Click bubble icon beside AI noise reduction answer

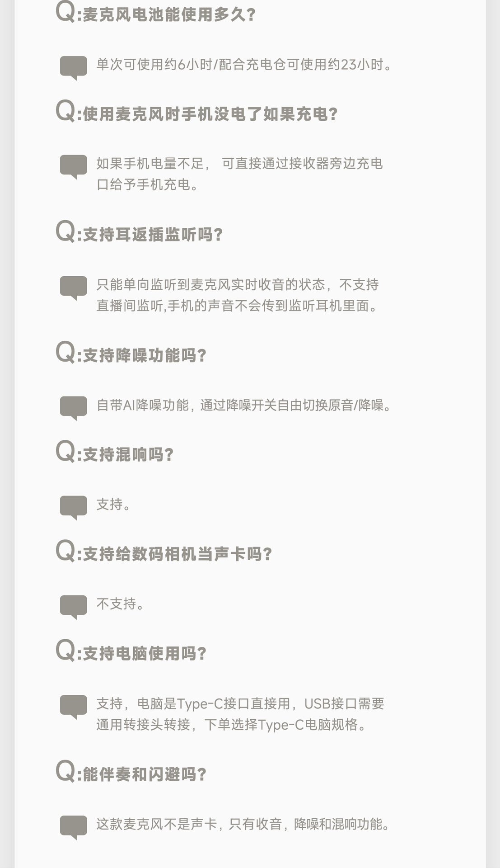point(73,407)
